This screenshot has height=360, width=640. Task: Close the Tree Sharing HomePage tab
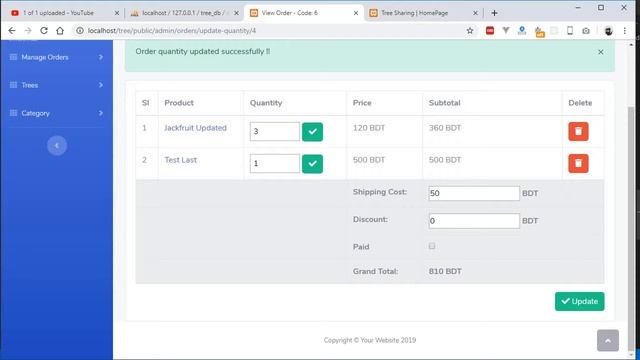coord(475,13)
